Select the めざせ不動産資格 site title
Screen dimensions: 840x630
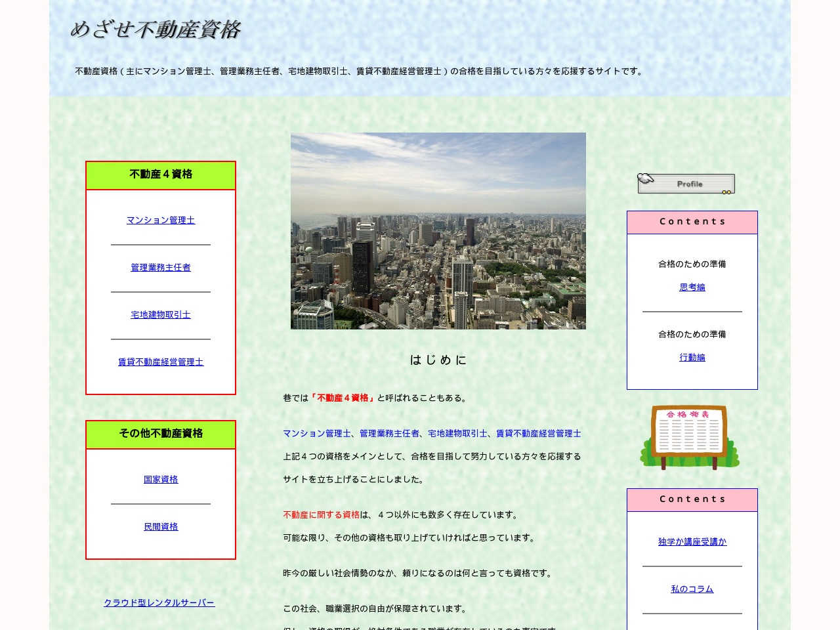pos(156,30)
